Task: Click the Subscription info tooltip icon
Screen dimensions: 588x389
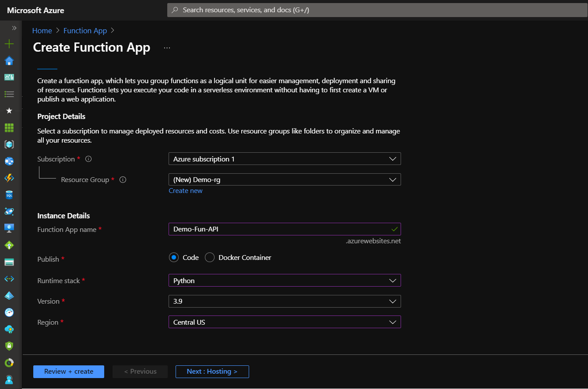Action: (x=88, y=158)
